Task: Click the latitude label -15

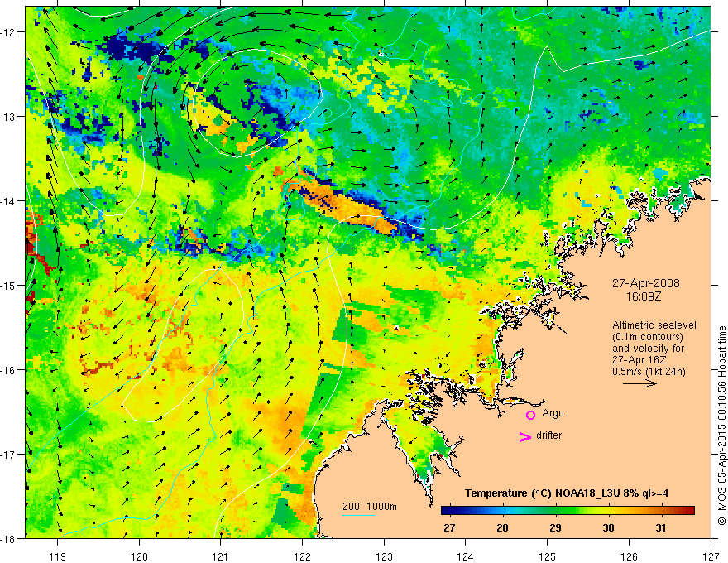Action: click(8, 286)
